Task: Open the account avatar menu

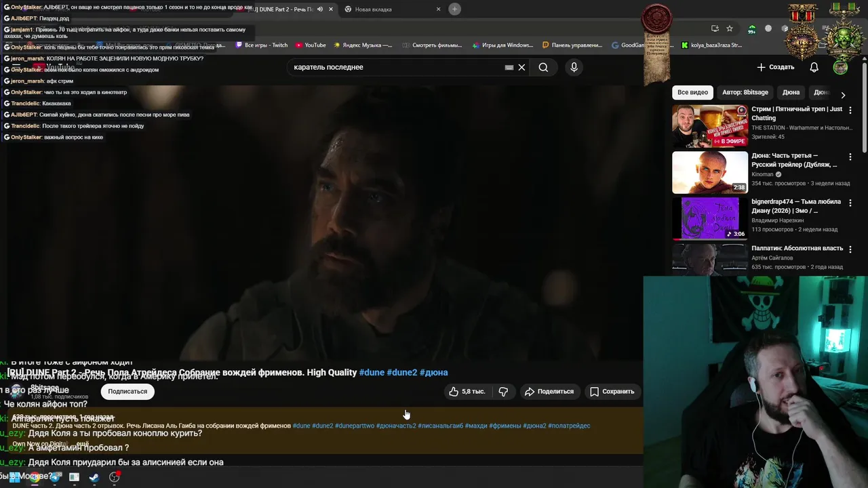Action: 840,67
